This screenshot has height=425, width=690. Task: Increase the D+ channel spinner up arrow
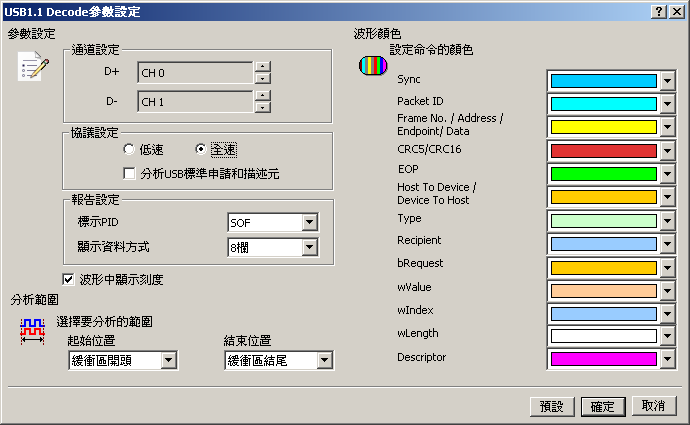263,67
